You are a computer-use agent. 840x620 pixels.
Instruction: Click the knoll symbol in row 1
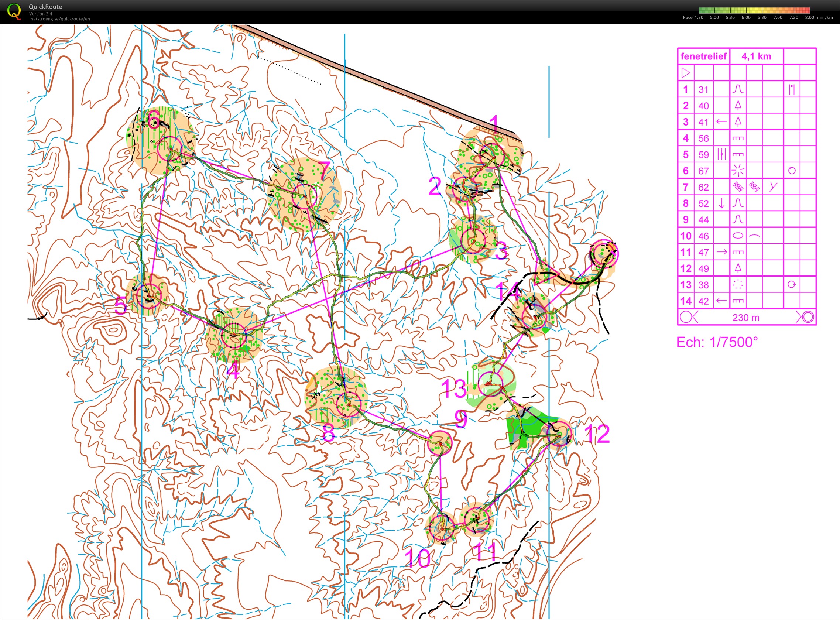coord(738,89)
